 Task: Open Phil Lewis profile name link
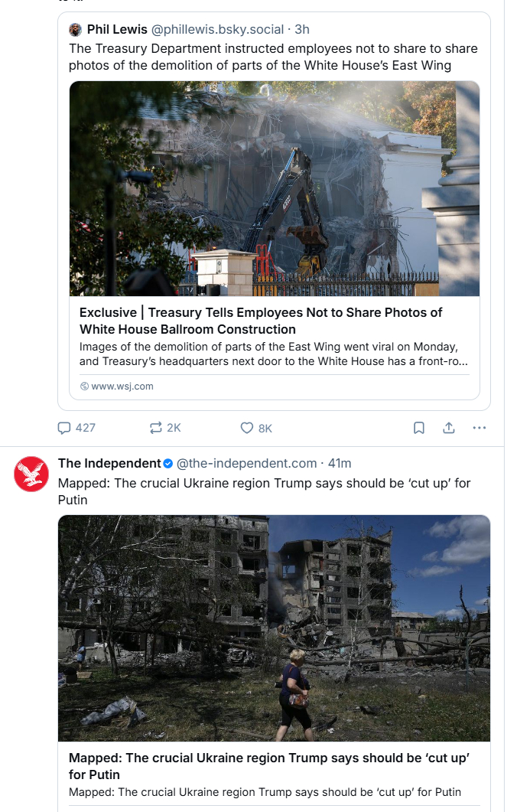coord(117,30)
